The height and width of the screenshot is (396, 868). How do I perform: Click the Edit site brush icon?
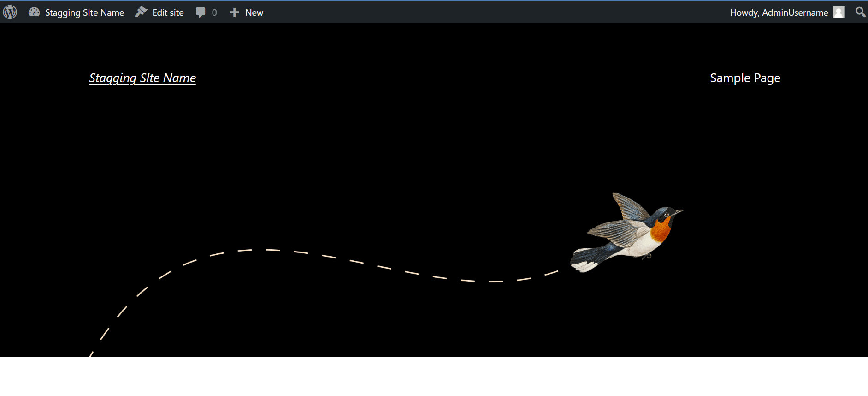click(x=141, y=12)
